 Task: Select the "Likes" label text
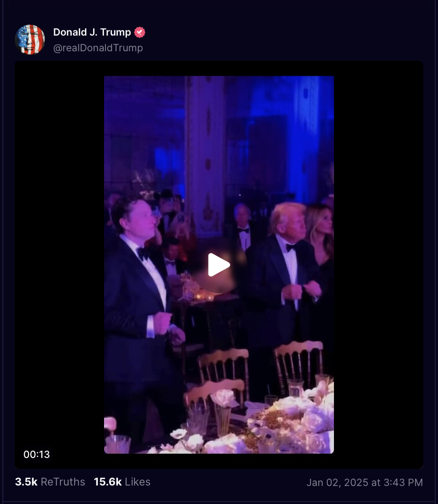tap(138, 482)
